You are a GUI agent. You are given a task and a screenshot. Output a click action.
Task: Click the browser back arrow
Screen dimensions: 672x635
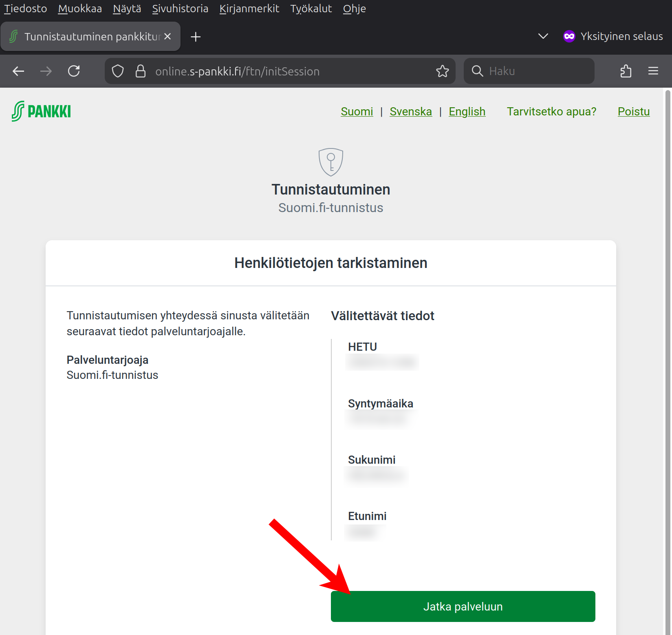[x=18, y=71]
